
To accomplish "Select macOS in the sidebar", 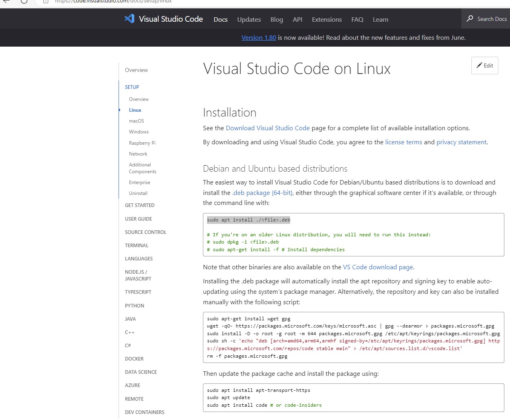I will pyautogui.click(x=136, y=121).
